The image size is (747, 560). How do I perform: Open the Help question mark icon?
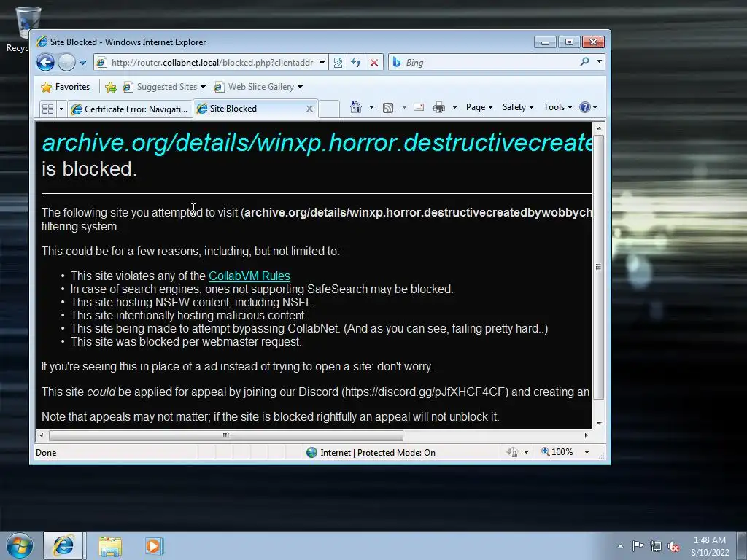[589, 107]
